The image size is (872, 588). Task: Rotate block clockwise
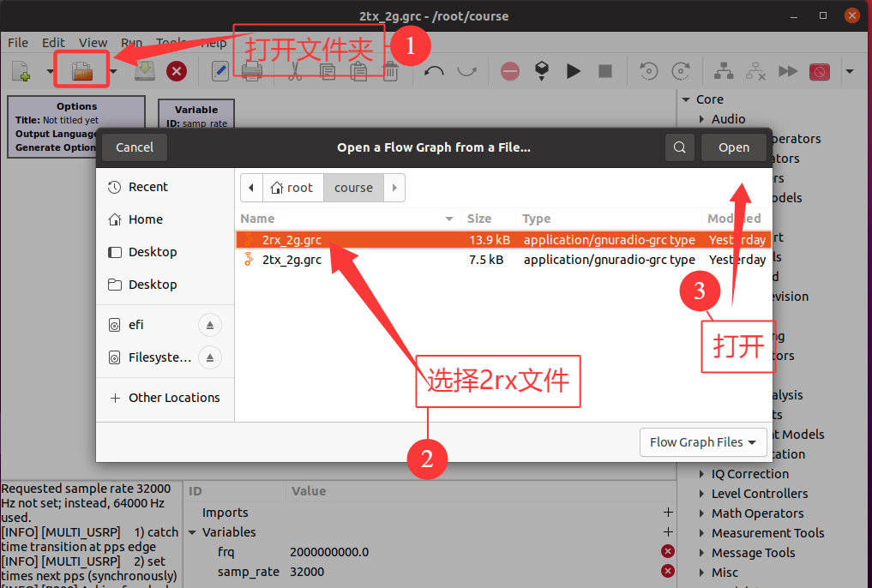681,71
